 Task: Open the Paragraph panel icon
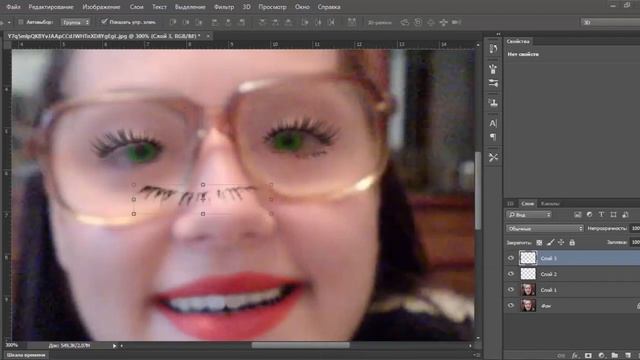click(x=493, y=137)
